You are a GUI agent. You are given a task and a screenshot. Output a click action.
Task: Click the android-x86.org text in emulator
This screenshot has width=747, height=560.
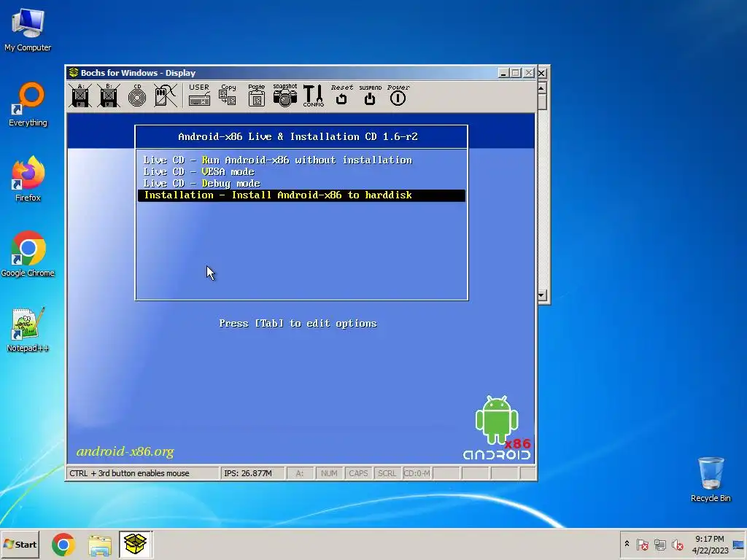(x=125, y=451)
